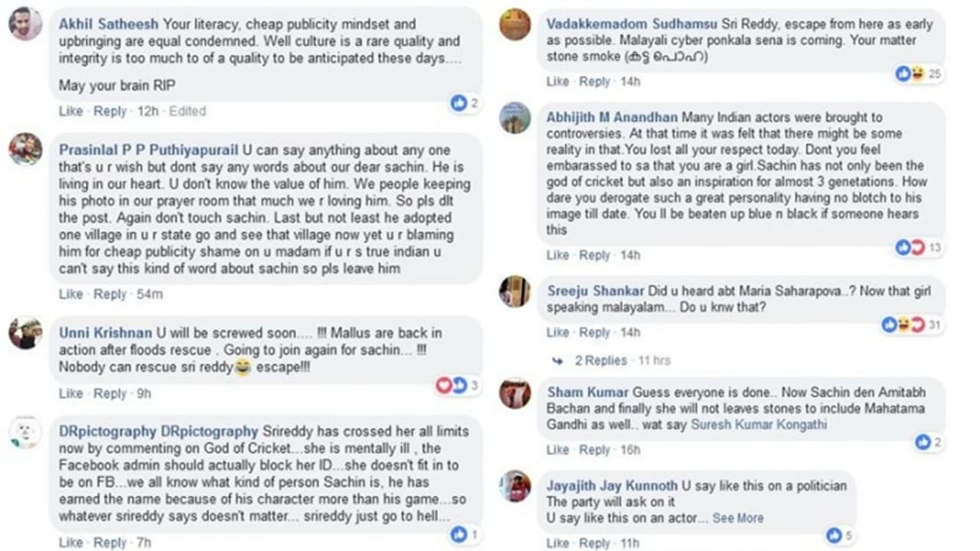The height and width of the screenshot is (551, 980).
Task: Click the like icon on Jayajith Jay Kunnoth's comment
Action: coord(834,536)
